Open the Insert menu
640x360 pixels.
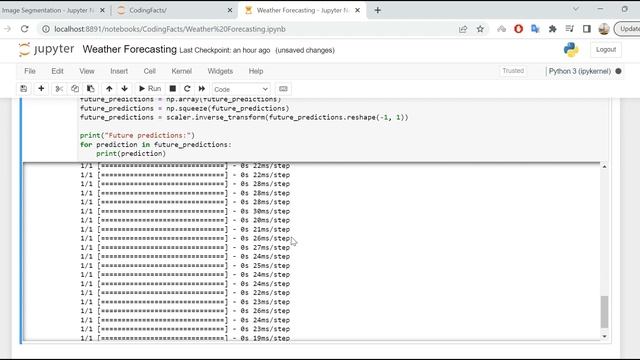tap(119, 71)
